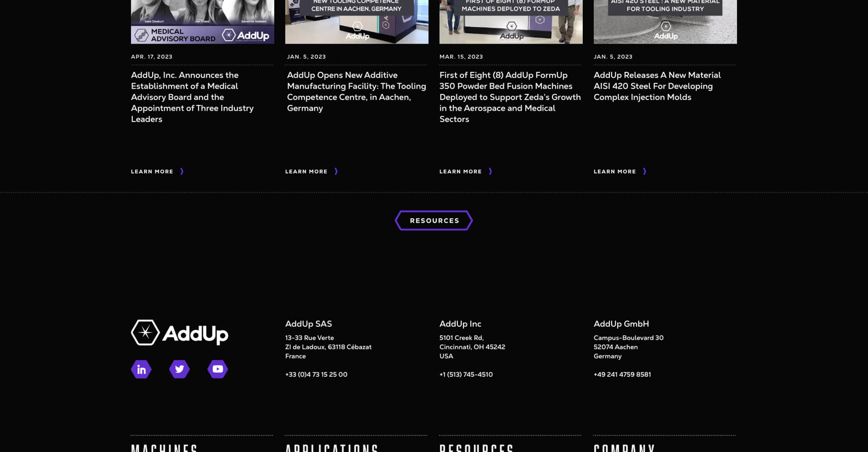Select the Machines footer menu heading
Image resolution: width=868 pixels, height=452 pixels.
click(x=164, y=448)
